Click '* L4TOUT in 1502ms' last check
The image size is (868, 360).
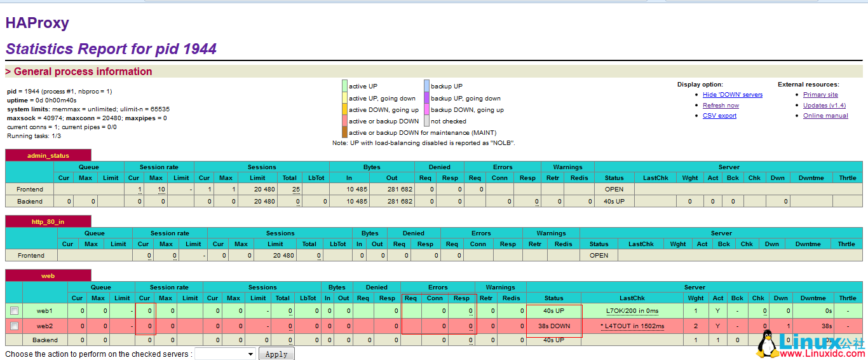click(632, 326)
